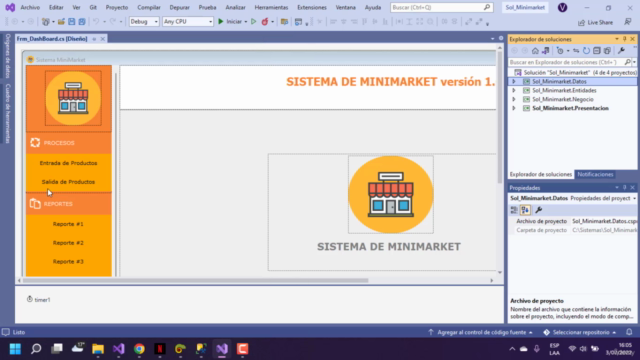640x360 pixels.
Task: Open the Herramientas menu
Action: pyautogui.click(x=271, y=7)
